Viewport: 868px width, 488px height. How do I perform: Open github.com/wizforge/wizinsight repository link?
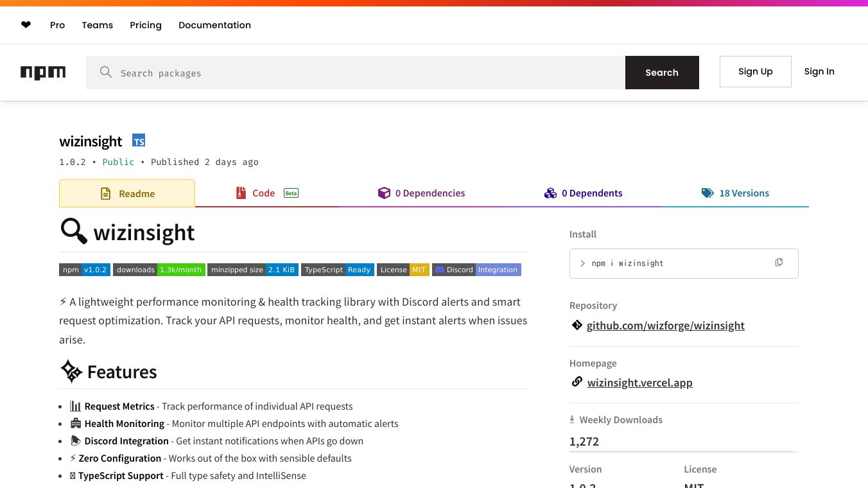coord(666,326)
